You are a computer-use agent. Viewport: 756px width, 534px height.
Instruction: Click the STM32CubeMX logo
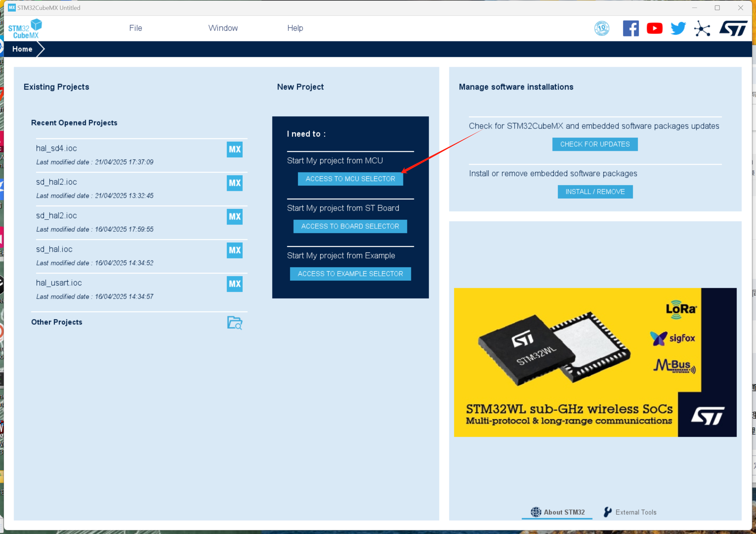pos(25,29)
